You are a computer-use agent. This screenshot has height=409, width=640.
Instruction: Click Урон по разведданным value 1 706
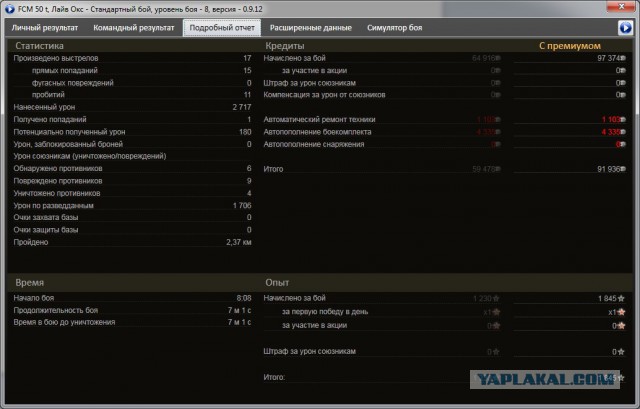tap(242, 205)
